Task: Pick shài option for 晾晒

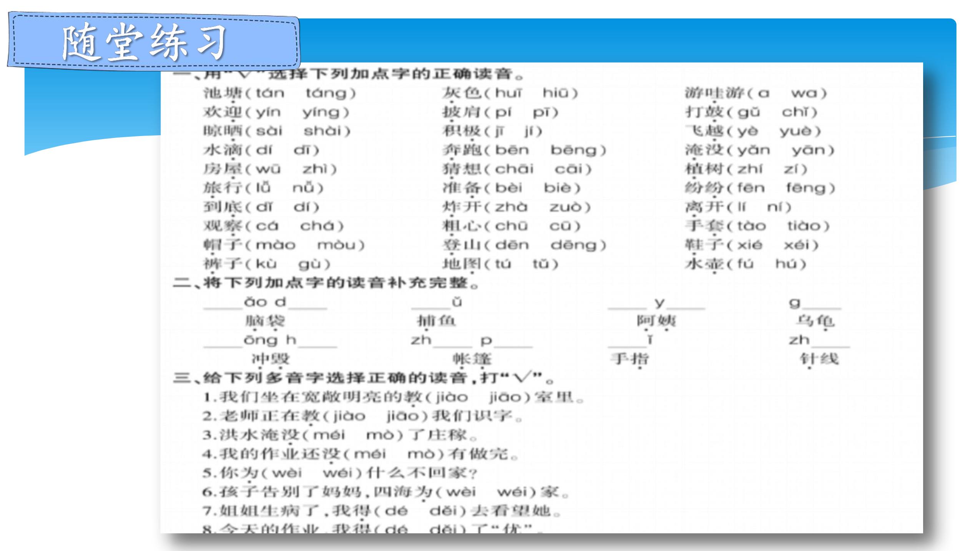Action: tap(322, 131)
